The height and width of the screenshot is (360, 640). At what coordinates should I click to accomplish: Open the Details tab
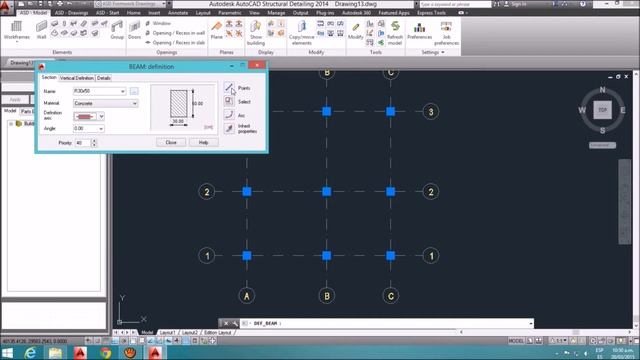(x=104, y=78)
